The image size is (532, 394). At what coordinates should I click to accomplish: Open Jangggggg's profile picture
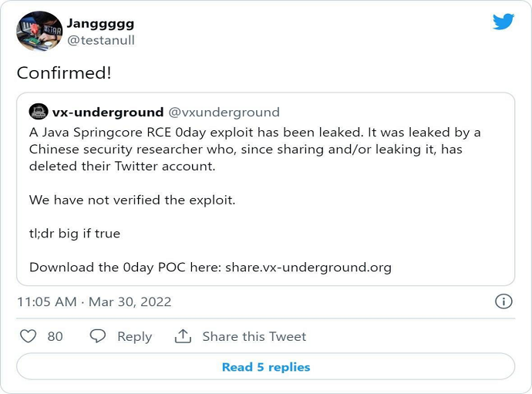[x=39, y=32]
